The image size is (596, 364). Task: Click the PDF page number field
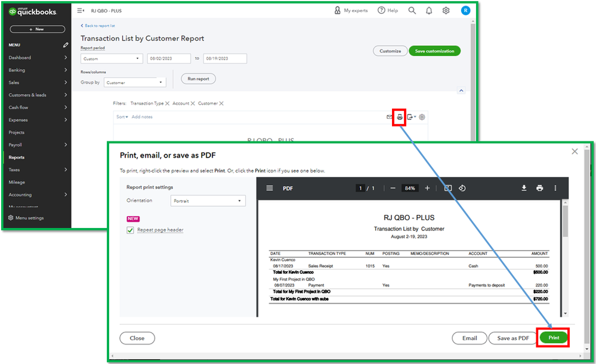coord(360,189)
